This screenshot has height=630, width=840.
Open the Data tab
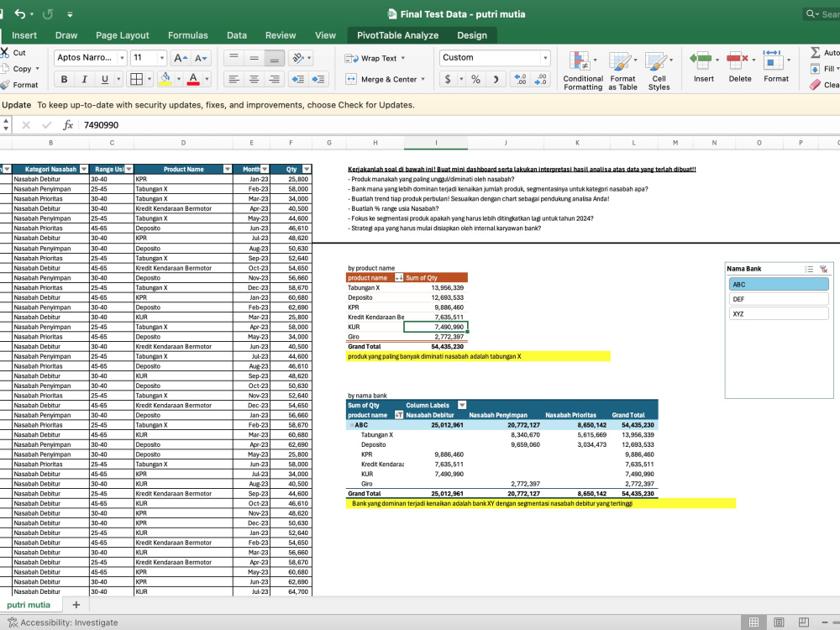236,35
